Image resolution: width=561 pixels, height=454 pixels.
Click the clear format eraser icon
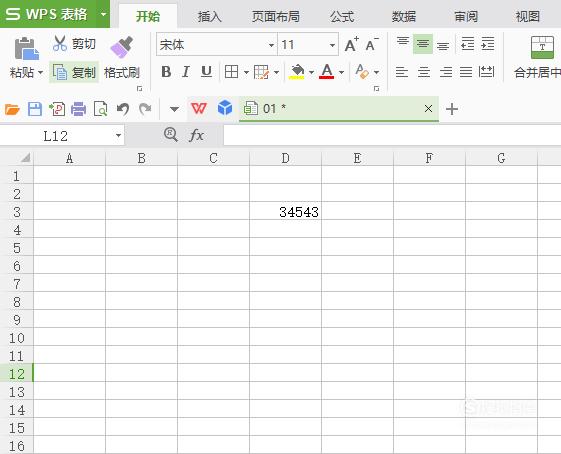[x=362, y=72]
